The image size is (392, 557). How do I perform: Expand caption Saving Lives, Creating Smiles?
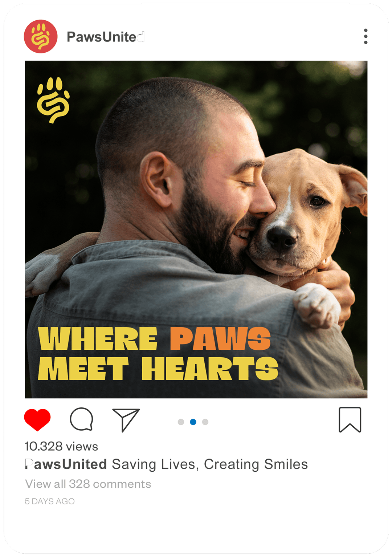pos(210,464)
